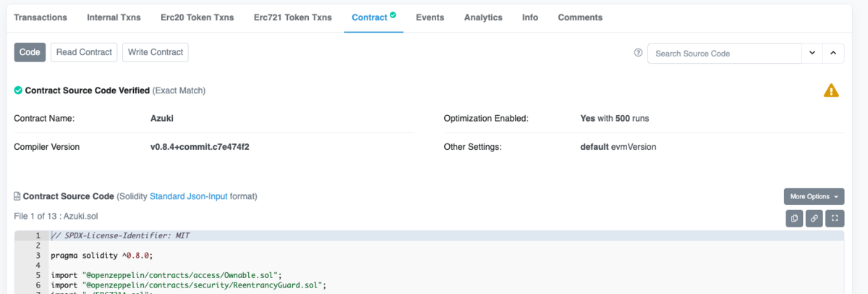Image resolution: width=868 pixels, height=294 pixels.
Task: Click the orange warning triangle icon
Action: 831,91
